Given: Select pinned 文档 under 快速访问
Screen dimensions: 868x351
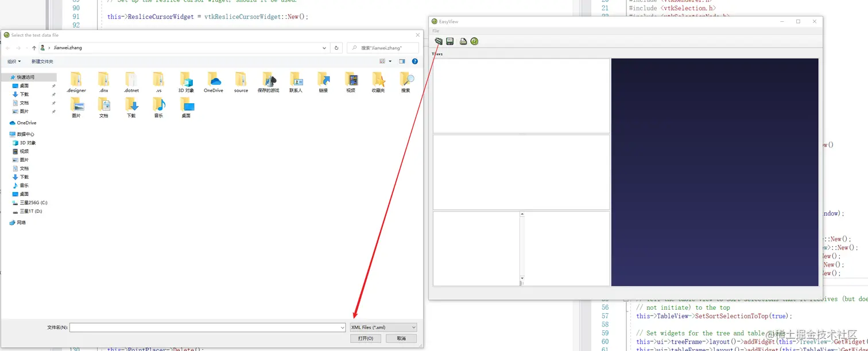Looking at the screenshot, I should pos(24,103).
